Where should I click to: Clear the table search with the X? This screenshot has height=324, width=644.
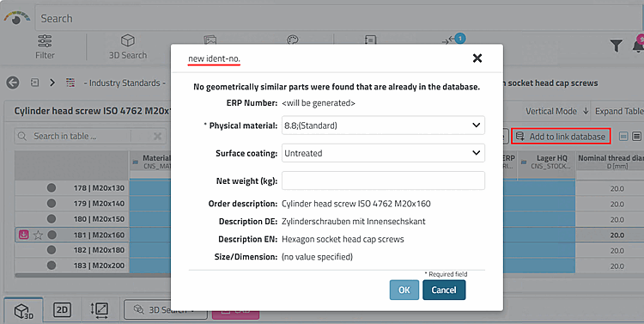click(x=157, y=136)
